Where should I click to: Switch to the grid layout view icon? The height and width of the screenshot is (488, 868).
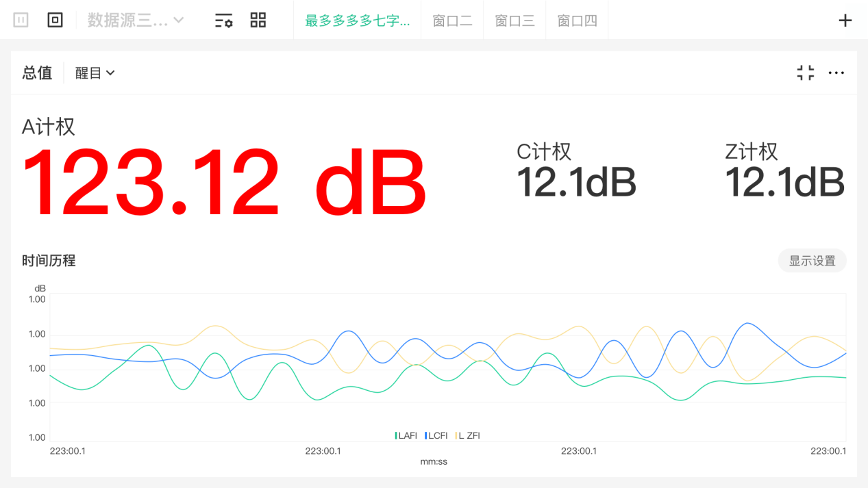pos(258,20)
